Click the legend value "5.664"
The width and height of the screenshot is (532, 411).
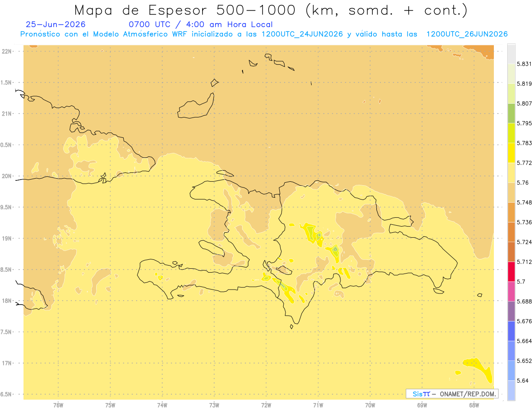click(524, 341)
